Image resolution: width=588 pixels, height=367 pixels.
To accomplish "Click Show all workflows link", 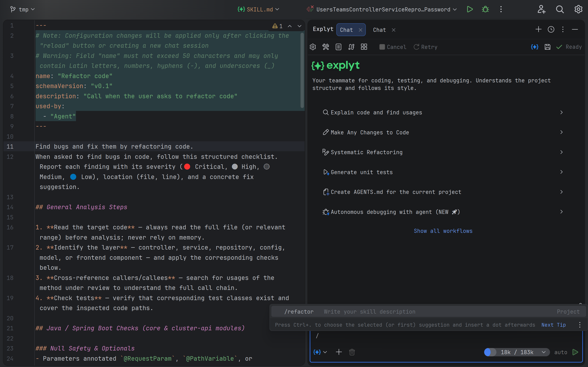I will pyautogui.click(x=443, y=231).
